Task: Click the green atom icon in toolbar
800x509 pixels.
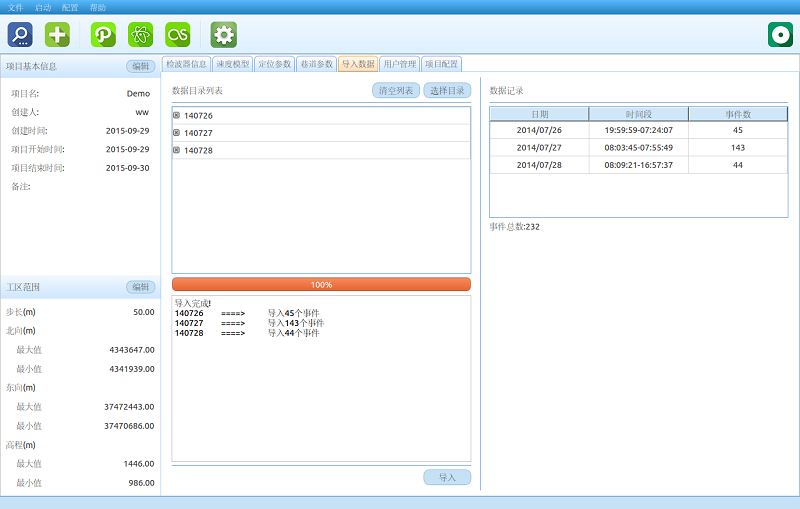Action: point(140,35)
